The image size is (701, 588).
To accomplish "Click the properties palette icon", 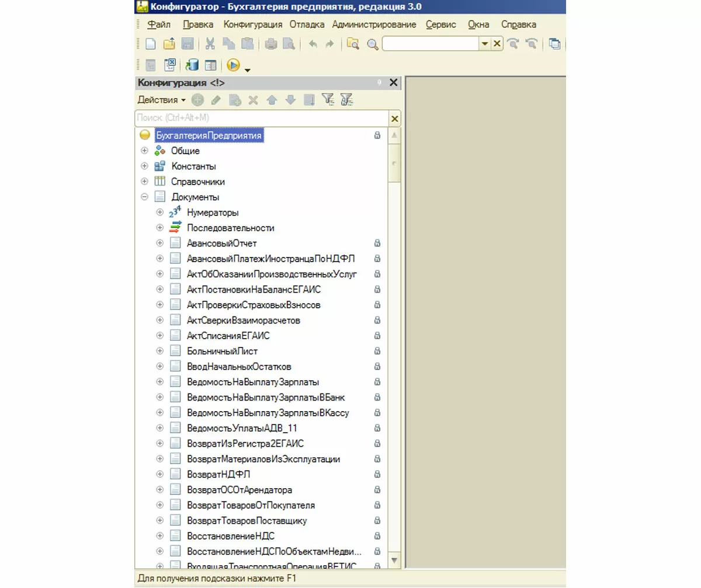I will pos(210,65).
